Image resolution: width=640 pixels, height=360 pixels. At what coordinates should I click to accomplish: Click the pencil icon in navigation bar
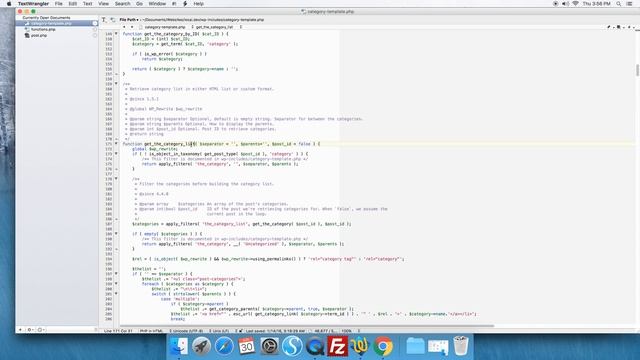coord(609,27)
